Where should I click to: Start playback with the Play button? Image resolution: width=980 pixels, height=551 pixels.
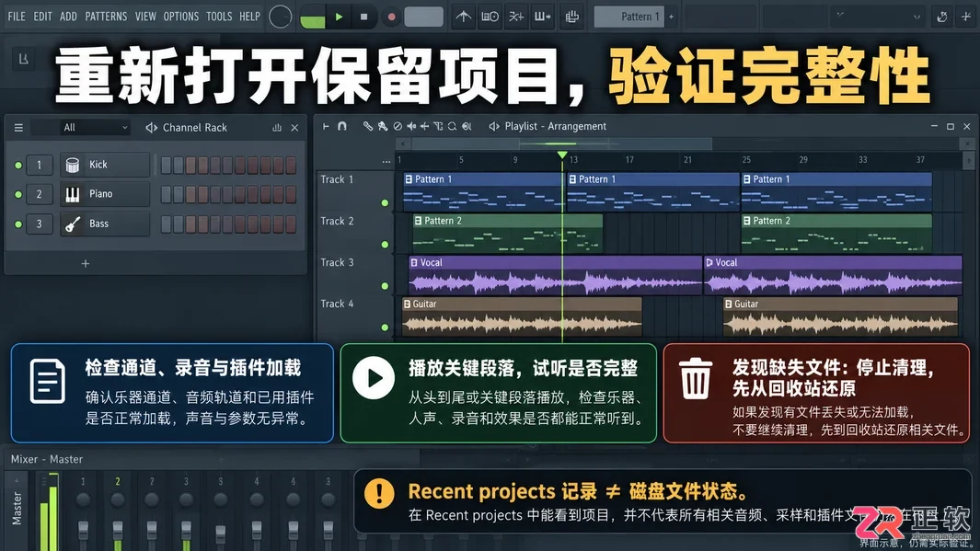click(x=339, y=17)
